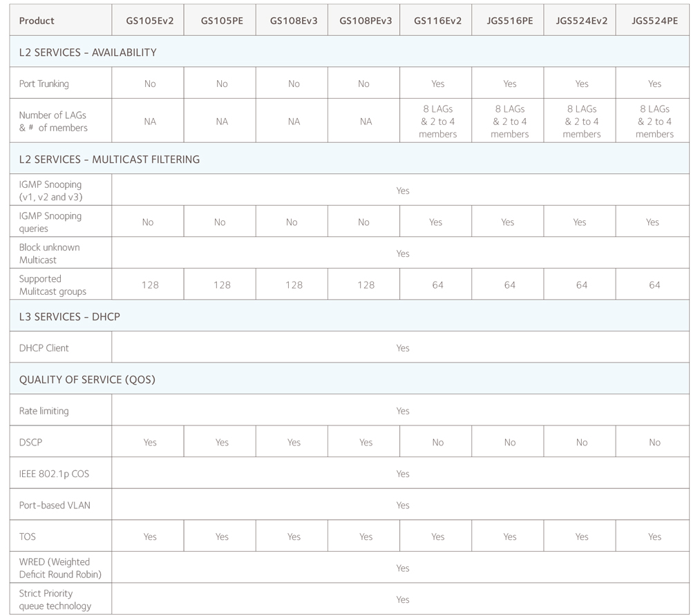The height and width of the screenshot is (616, 691).
Task: Select the Number of LAGs row label
Action: [53, 122]
